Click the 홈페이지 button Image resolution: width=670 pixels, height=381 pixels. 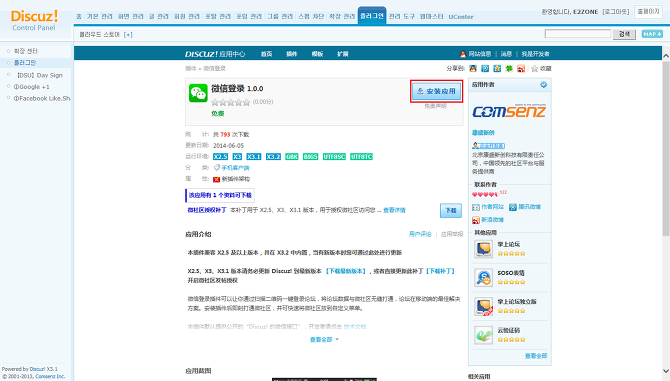click(648, 12)
